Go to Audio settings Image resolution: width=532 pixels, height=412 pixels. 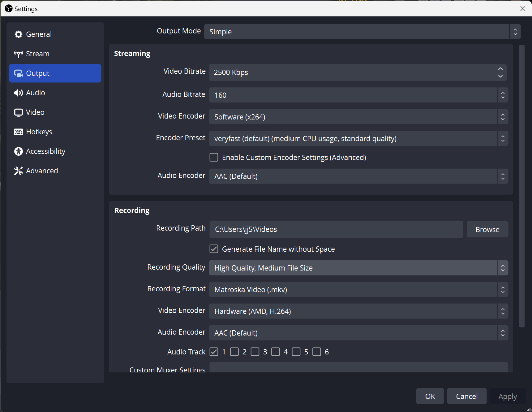[x=55, y=93]
